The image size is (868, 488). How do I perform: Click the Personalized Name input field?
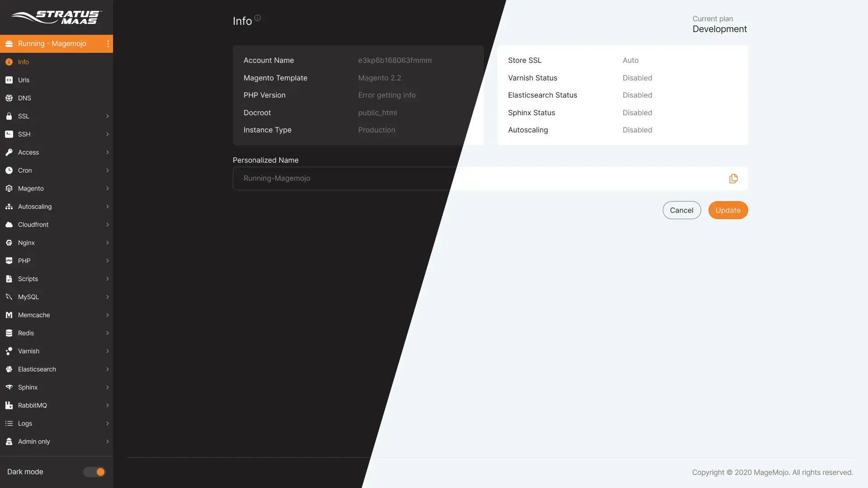tap(490, 178)
